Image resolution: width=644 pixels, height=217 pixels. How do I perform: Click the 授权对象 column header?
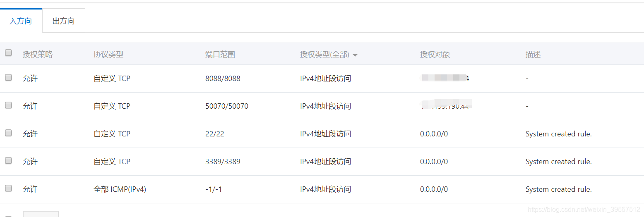(435, 55)
